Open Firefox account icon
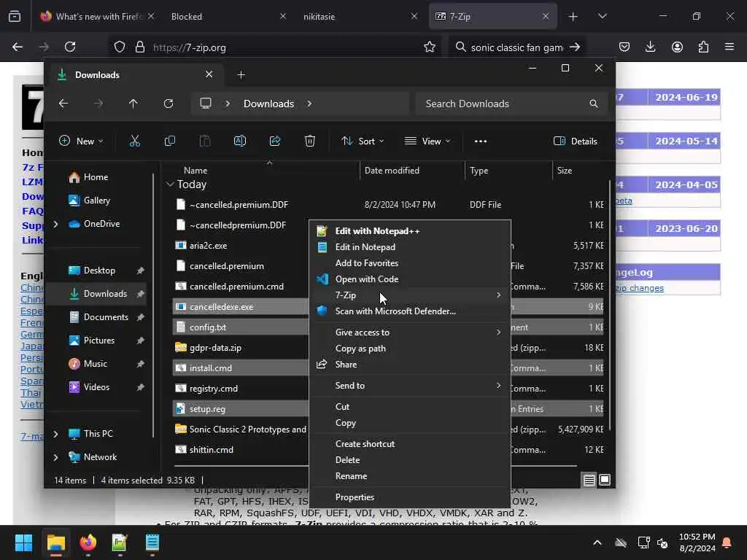The width and height of the screenshot is (747, 560). click(677, 47)
